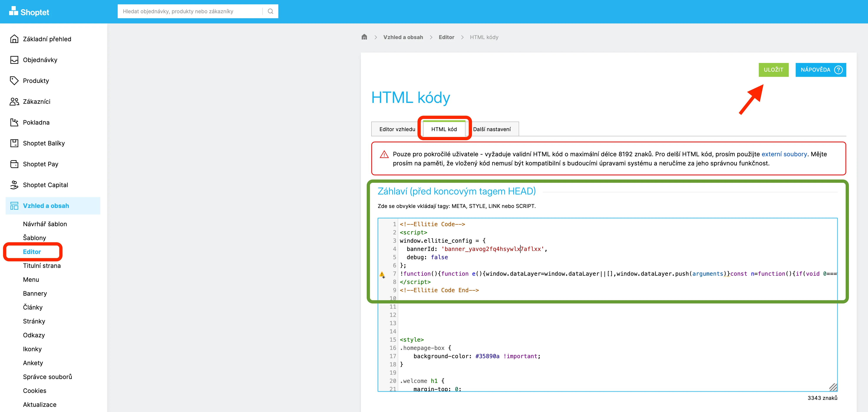This screenshot has width=868, height=412.
Task: Click the search magnifier icon
Action: coord(271,11)
